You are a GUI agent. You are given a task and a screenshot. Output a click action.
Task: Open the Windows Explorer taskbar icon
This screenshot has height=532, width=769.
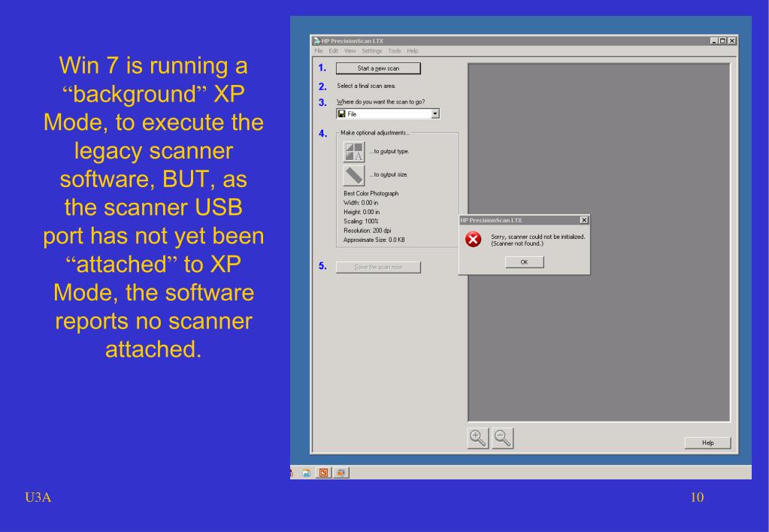(x=307, y=473)
